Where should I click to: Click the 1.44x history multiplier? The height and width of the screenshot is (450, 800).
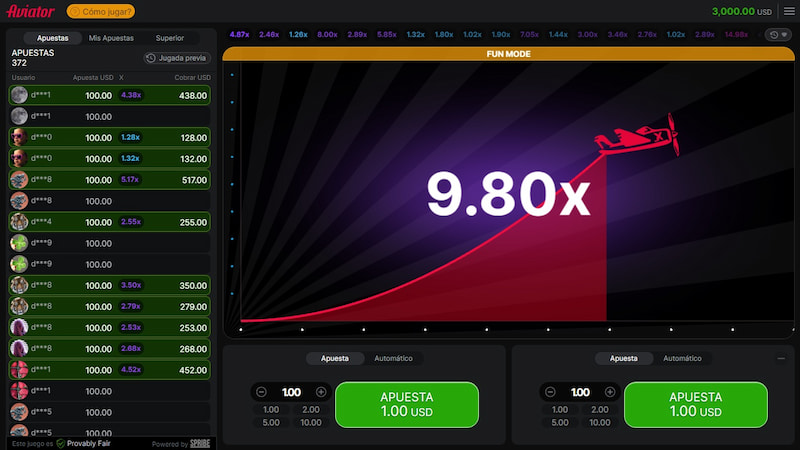click(x=558, y=35)
